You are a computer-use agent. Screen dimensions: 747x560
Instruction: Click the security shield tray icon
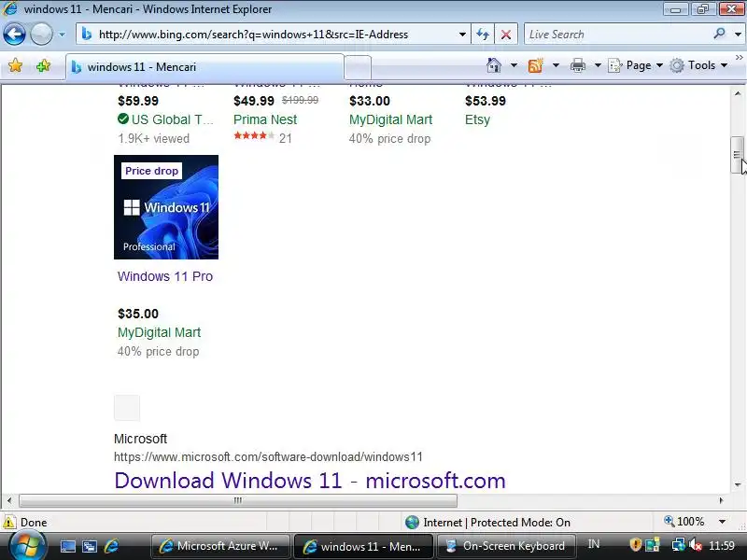click(x=635, y=544)
